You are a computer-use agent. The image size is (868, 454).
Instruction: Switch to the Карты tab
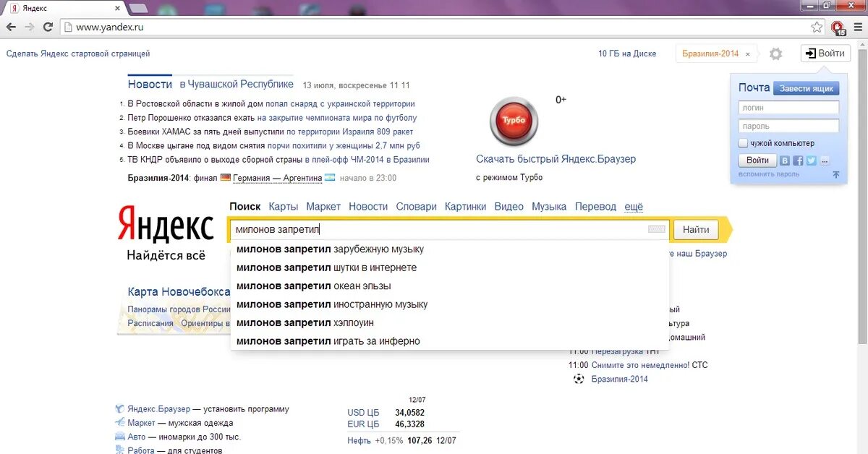(283, 207)
